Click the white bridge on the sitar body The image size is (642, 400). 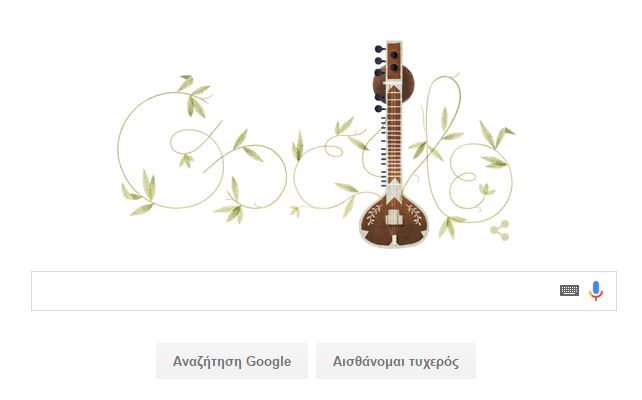394,217
